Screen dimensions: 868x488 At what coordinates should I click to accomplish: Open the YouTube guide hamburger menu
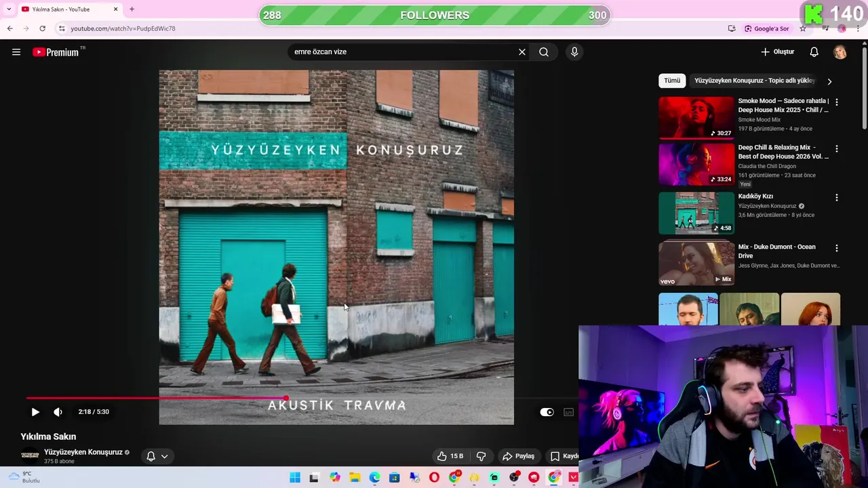16,52
